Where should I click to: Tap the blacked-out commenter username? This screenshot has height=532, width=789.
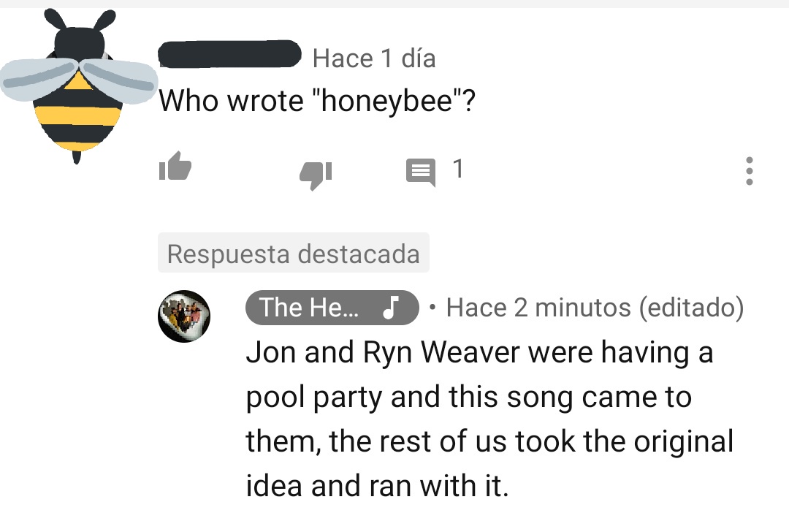[x=229, y=54]
